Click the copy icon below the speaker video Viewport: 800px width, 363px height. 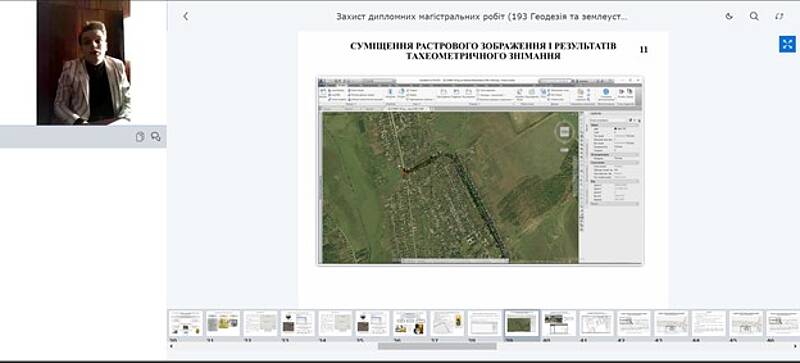tap(140, 137)
